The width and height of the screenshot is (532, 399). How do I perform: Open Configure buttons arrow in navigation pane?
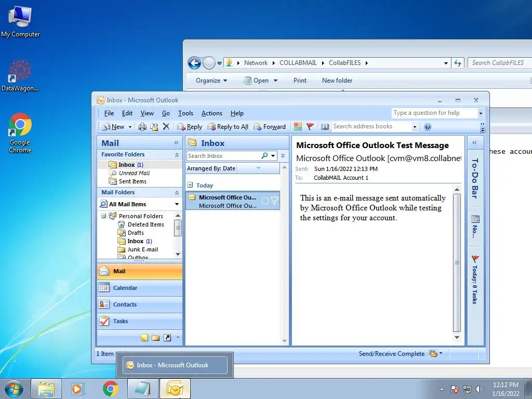click(178, 338)
